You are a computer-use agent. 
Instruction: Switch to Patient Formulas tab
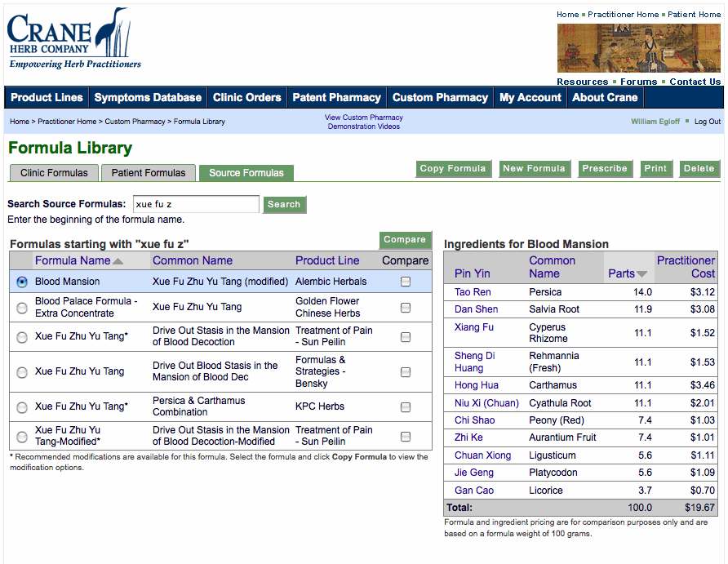pyautogui.click(x=149, y=173)
